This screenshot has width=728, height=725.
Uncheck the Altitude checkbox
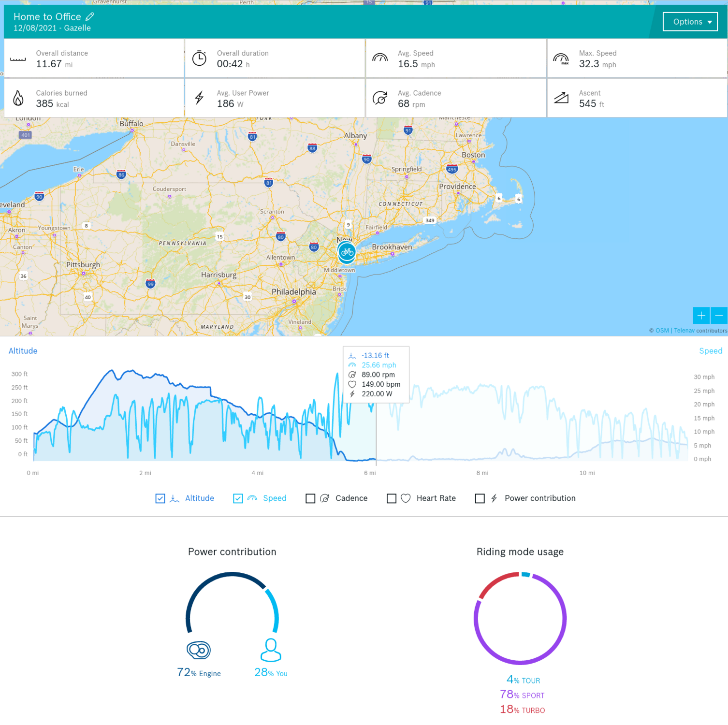point(160,498)
